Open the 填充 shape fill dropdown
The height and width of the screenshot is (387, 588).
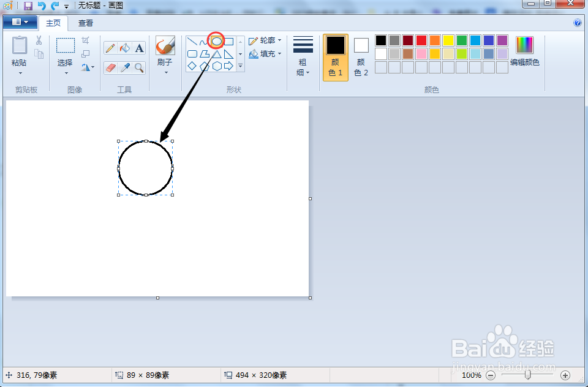(265, 54)
